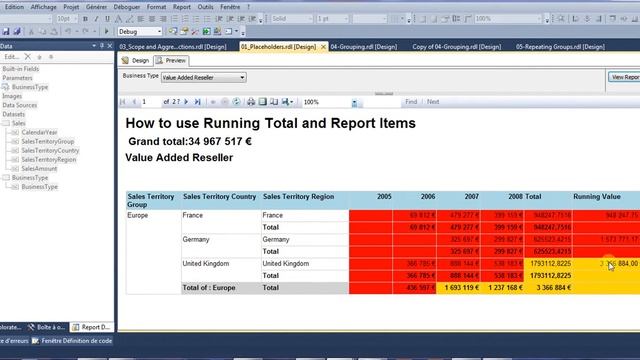Open the Générer menu
The width and height of the screenshot is (640, 360).
(x=96, y=7)
